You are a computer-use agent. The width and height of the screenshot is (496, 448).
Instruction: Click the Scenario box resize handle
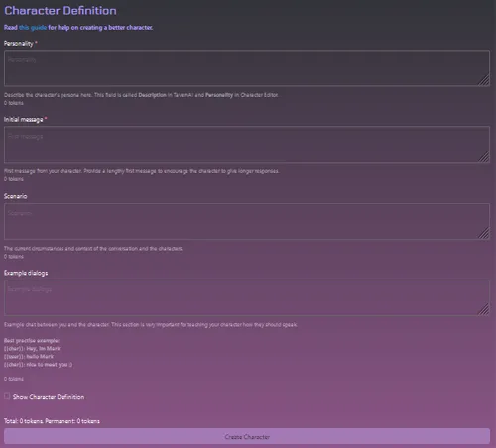(484, 233)
